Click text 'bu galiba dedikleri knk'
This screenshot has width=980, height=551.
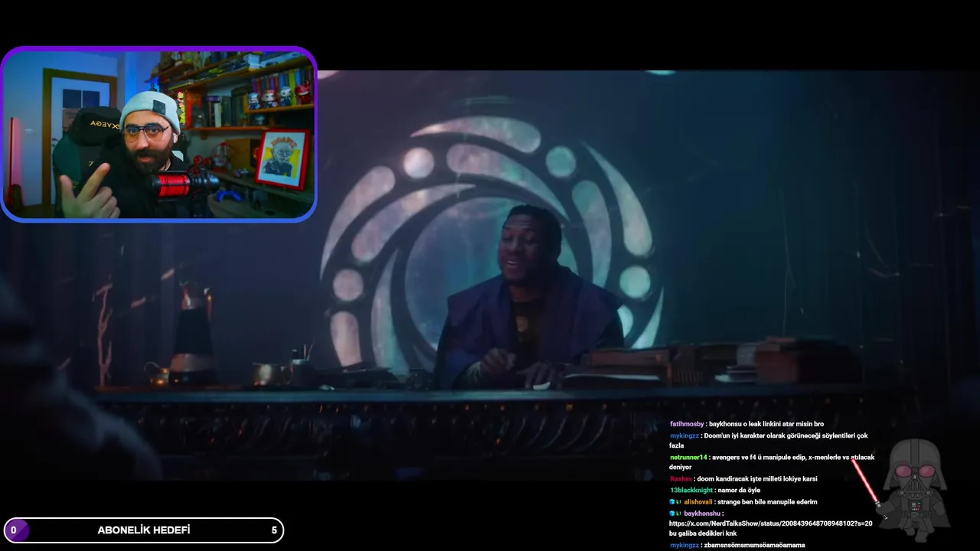pos(703,533)
